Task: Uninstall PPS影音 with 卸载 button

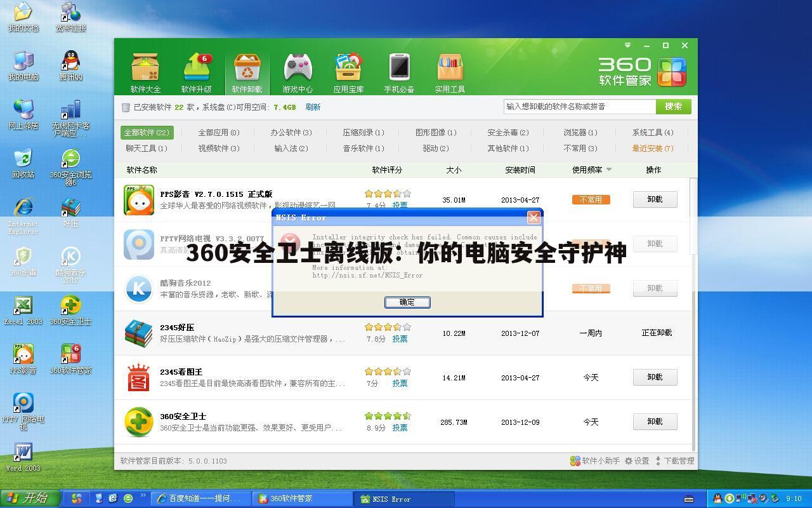Action: (x=655, y=199)
